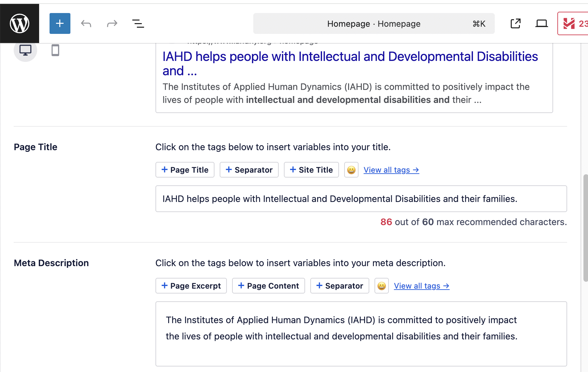
Task: View all tags for the meta description
Action: pos(421,286)
